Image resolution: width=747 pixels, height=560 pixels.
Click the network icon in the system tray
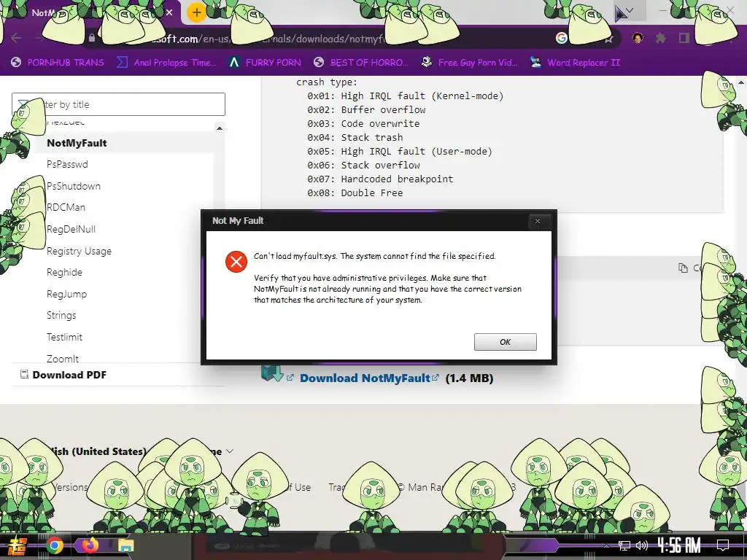click(x=624, y=545)
